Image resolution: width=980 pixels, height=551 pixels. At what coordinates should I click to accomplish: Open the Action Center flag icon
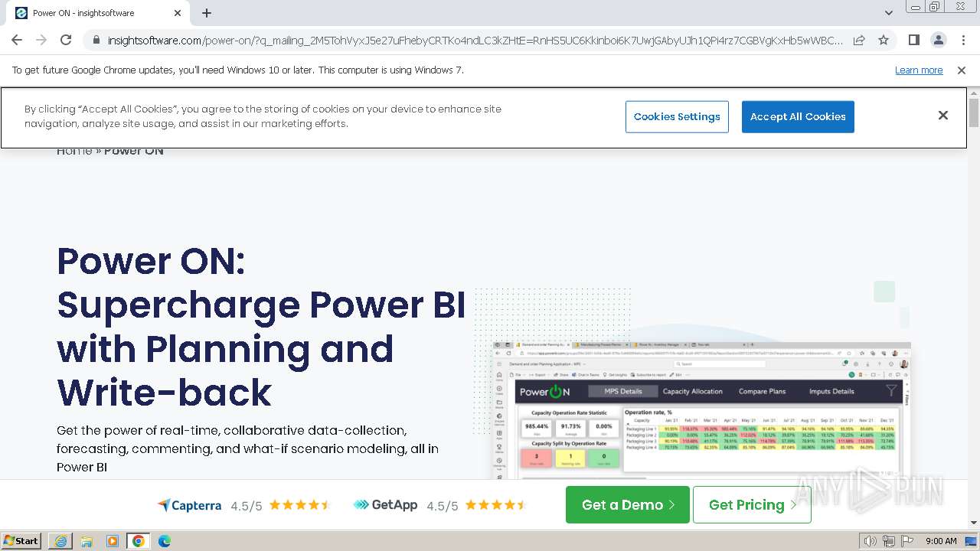click(x=907, y=541)
